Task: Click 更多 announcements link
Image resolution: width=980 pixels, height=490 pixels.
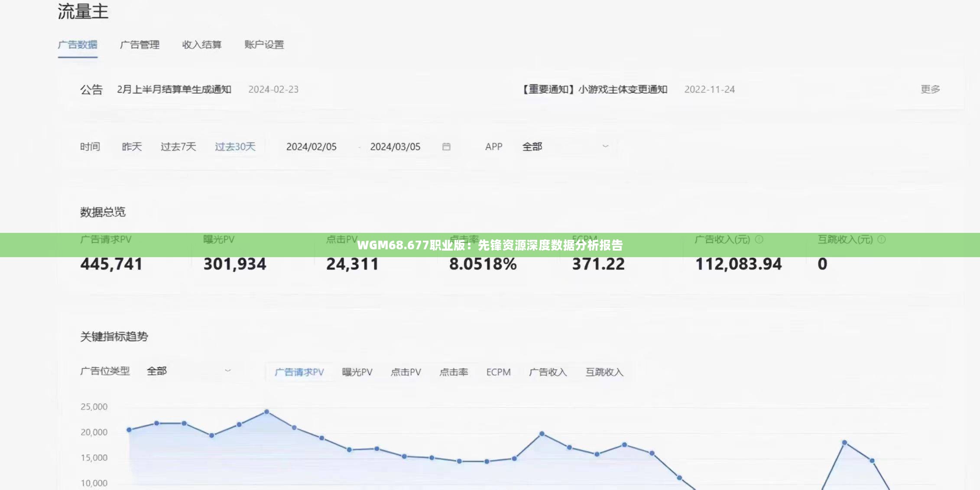Action: [x=930, y=89]
